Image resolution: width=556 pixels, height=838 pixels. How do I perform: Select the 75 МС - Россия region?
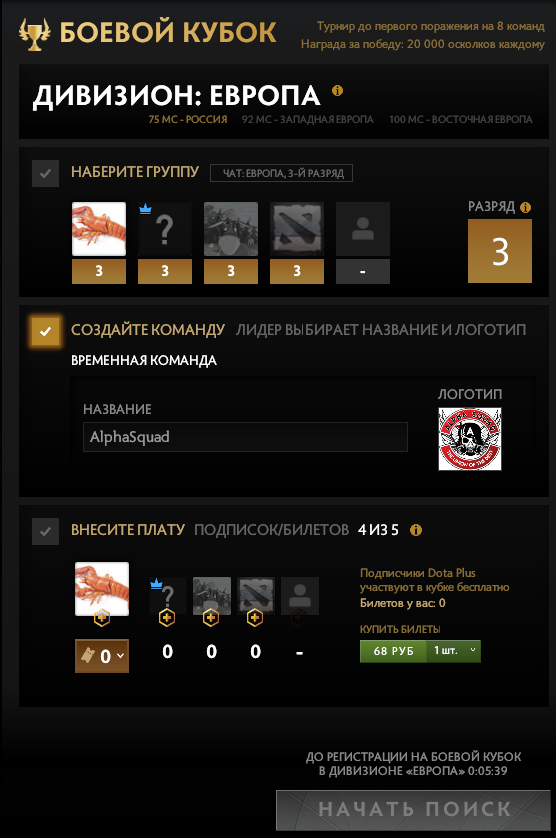pos(188,119)
